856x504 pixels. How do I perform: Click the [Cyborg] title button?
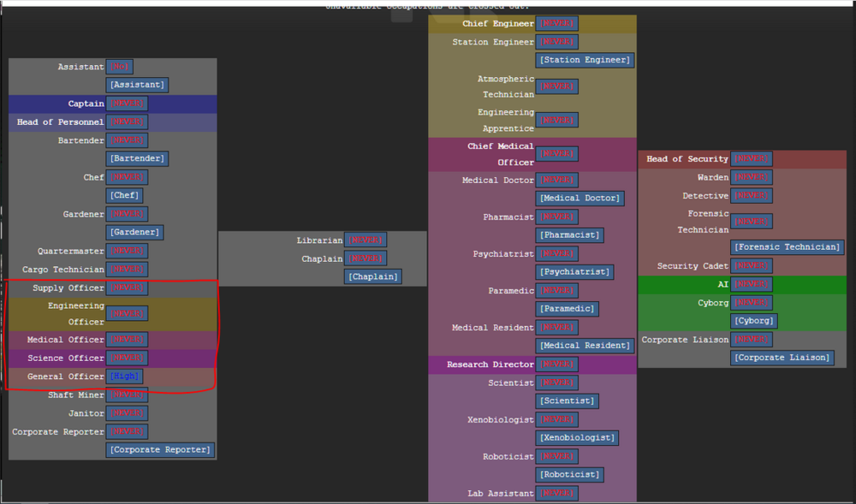click(753, 321)
